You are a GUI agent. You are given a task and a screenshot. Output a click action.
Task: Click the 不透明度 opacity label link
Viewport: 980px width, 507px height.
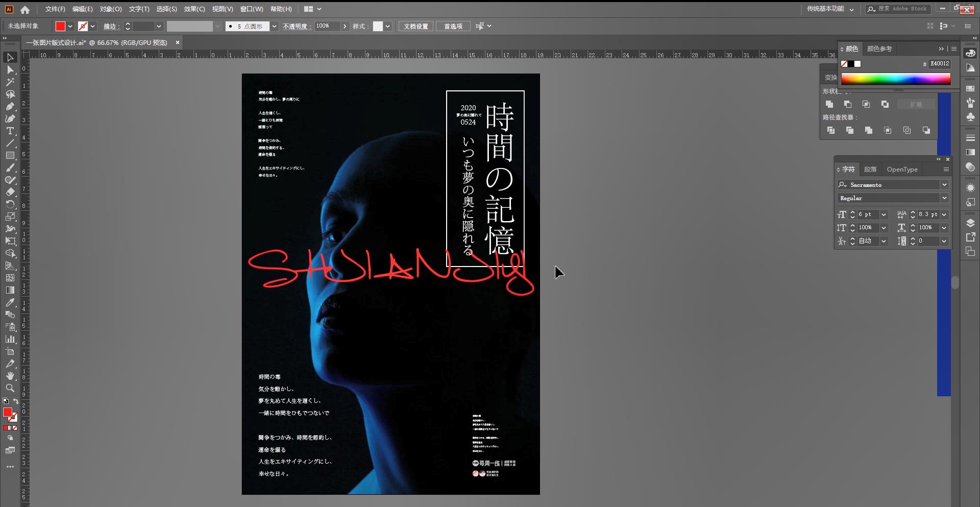click(x=297, y=26)
